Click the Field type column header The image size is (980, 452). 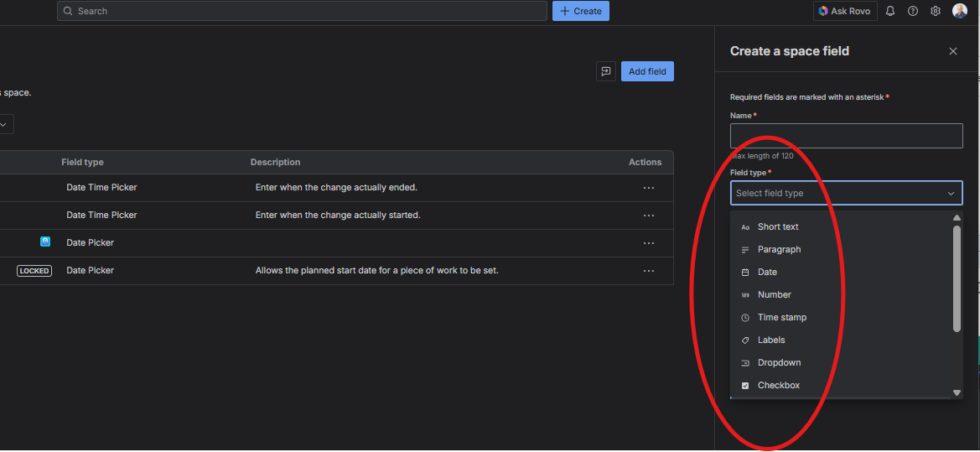(82, 162)
